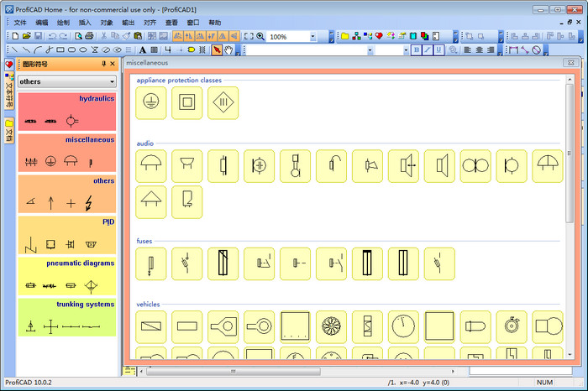This screenshot has width=588, height=391.
Task: Toggle Underline text formatting
Action: click(439, 50)
